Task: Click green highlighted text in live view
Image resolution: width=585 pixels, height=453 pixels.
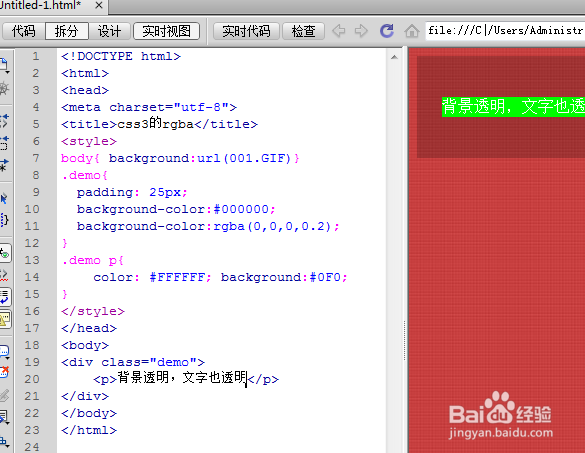Action: point(513,107)
